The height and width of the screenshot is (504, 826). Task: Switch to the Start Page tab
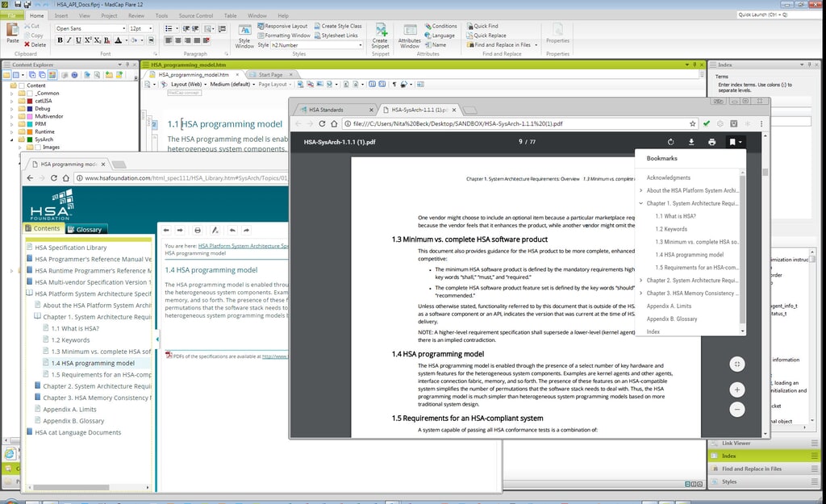(270, 75)
